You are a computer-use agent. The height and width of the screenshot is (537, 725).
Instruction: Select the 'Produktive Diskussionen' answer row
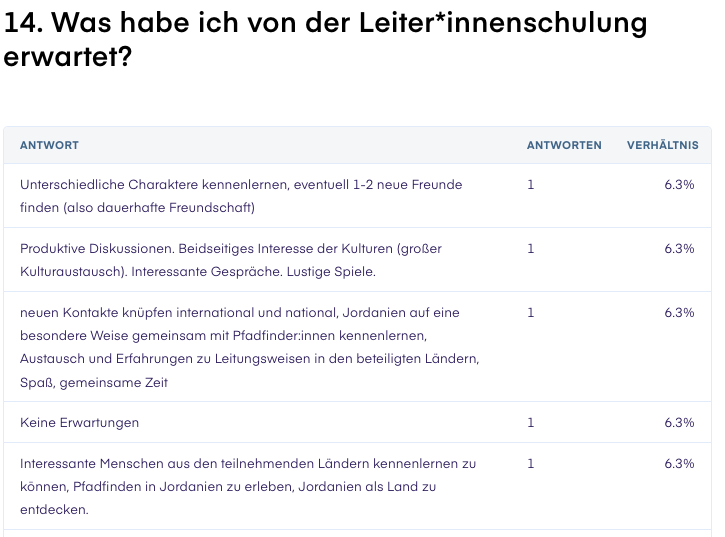point(357,259)
